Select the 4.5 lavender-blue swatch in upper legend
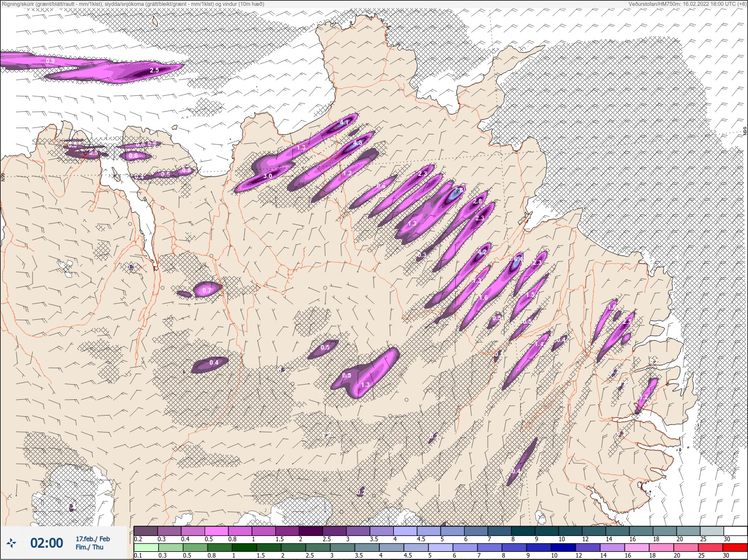 [429, 531]
